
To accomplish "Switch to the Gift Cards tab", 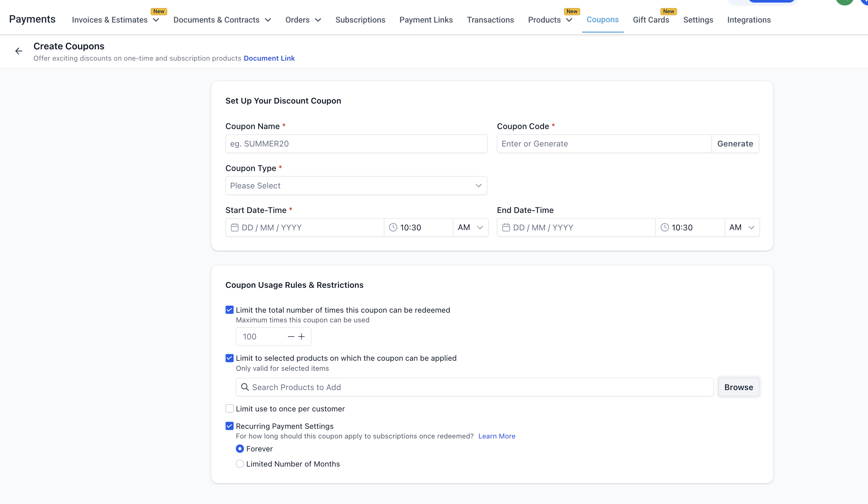I will click(x=651, y=20).
